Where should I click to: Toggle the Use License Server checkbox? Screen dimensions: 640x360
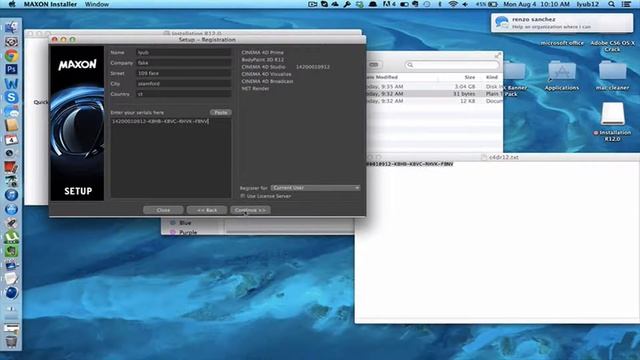[x=243, y=196]
